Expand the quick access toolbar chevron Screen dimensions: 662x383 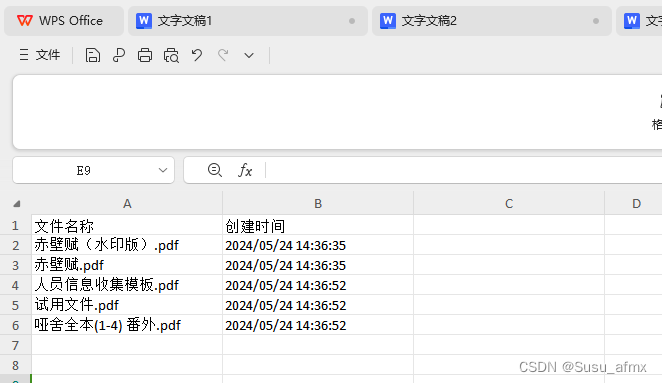tap(249, 55)
